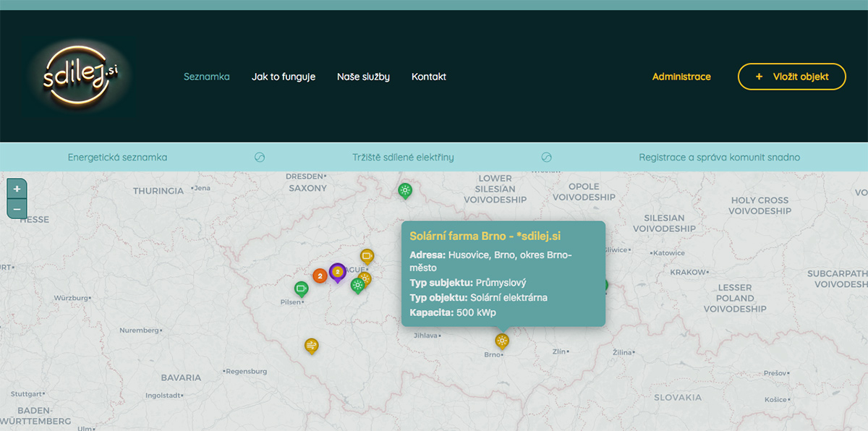This screenshot has width=868, height=431.
Task: Go to Jak to funguje page
Action: 284,77
